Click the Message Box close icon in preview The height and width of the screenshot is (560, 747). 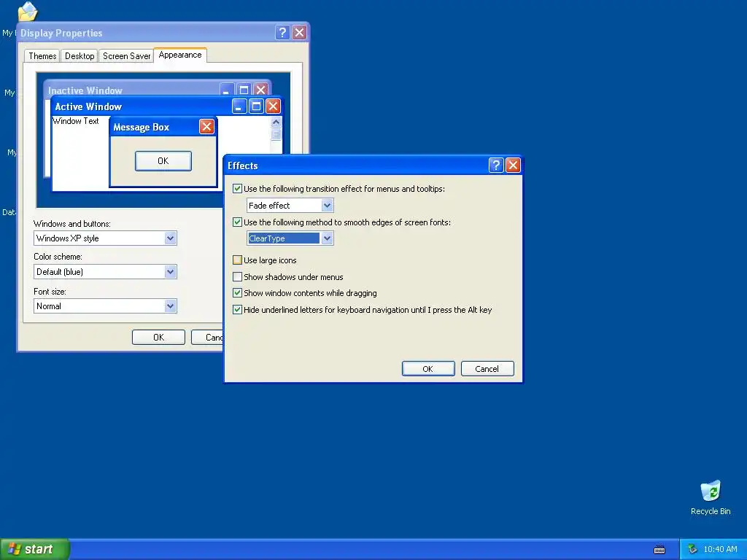(x=206, y=127)
